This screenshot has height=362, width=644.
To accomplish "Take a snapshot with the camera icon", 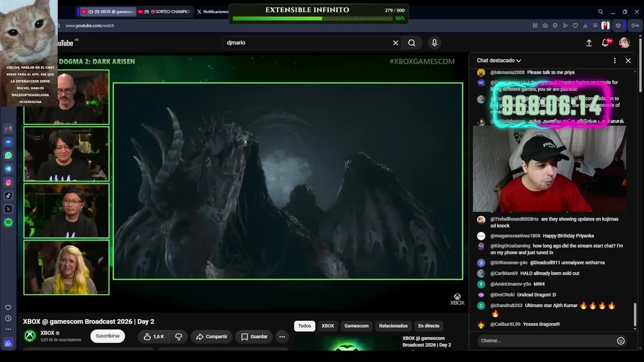I will pos(545,26).
